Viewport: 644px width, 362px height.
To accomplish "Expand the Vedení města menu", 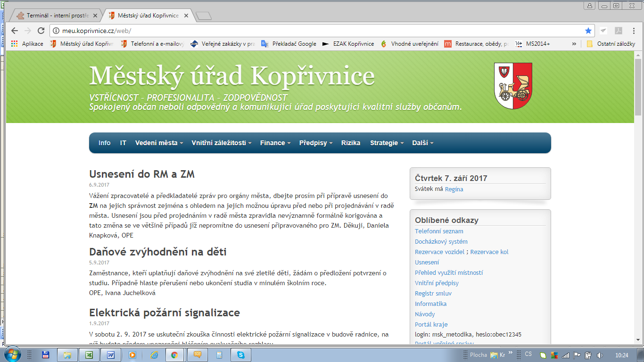I will click(x=159, y=143).
